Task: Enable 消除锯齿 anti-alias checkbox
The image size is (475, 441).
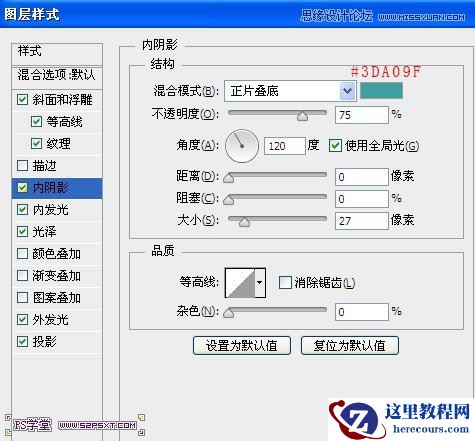Action: [285, 282]
